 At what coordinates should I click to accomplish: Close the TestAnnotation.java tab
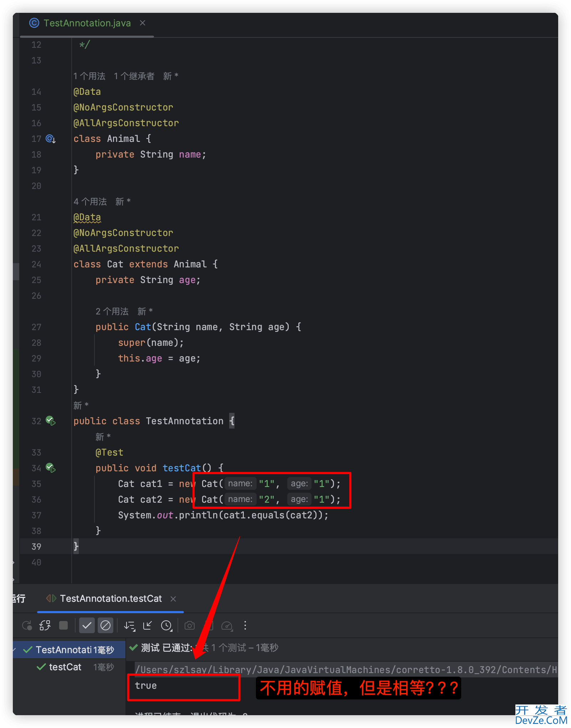coord(143,23)
